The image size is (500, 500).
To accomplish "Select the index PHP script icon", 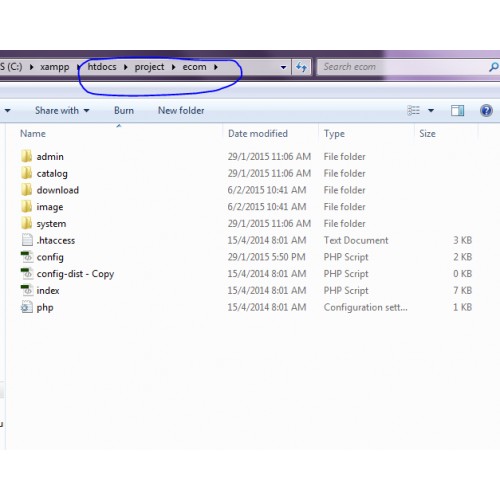I will pos(27,290).
